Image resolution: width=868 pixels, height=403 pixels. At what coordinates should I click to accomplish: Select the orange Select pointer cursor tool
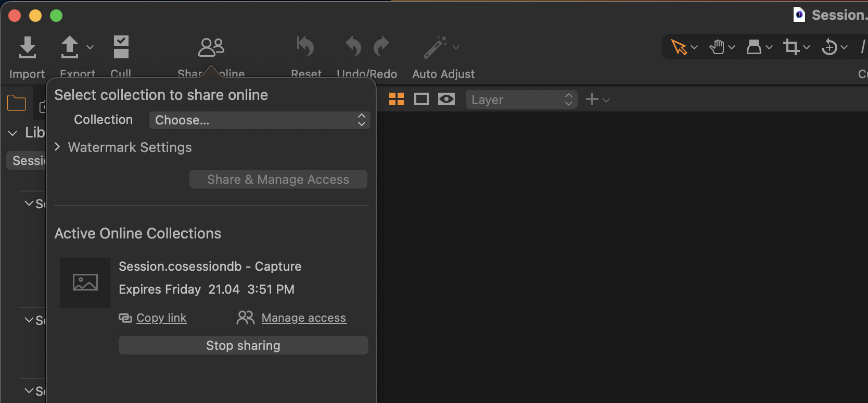coord(679,47)
